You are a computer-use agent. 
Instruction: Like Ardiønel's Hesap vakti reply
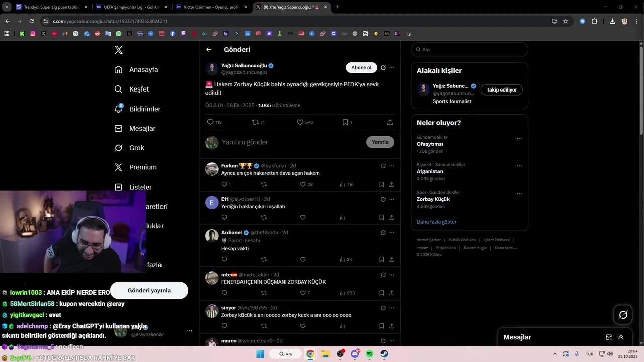[303, 259]
